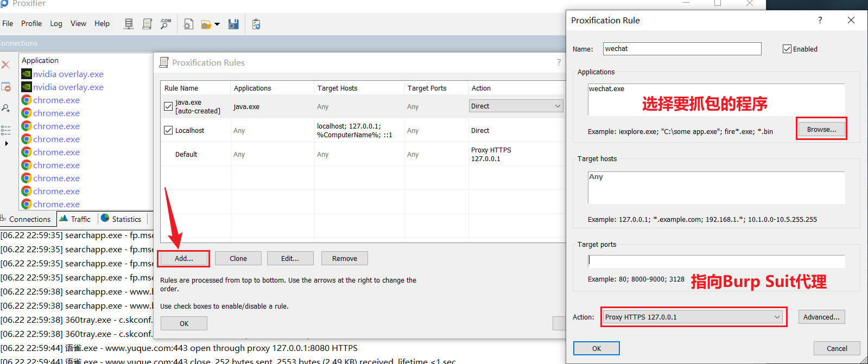Image resolution: width=868 pixels, height=364 pixels.
Task: Click the Add... button
Action: 183,258
